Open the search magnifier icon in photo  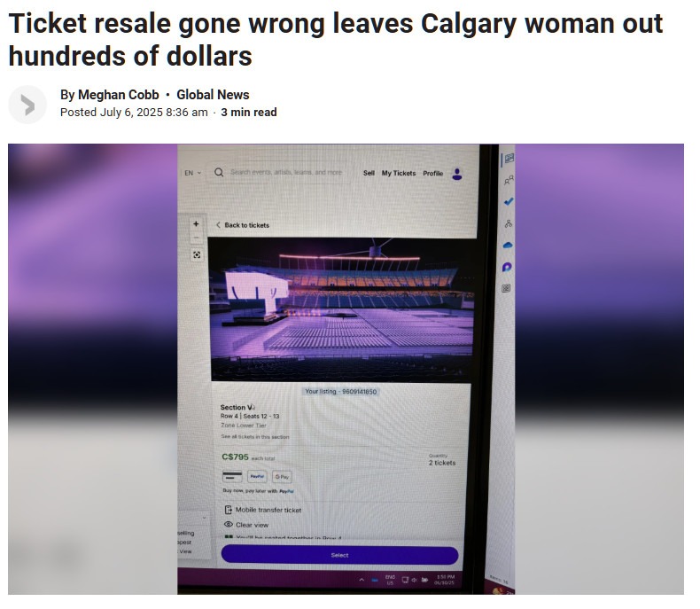219,172
